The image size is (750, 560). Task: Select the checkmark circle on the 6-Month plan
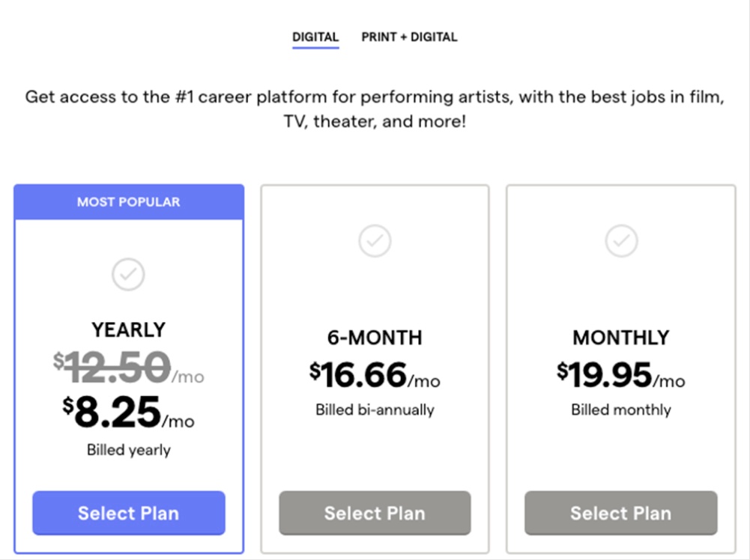coord(375,241)
